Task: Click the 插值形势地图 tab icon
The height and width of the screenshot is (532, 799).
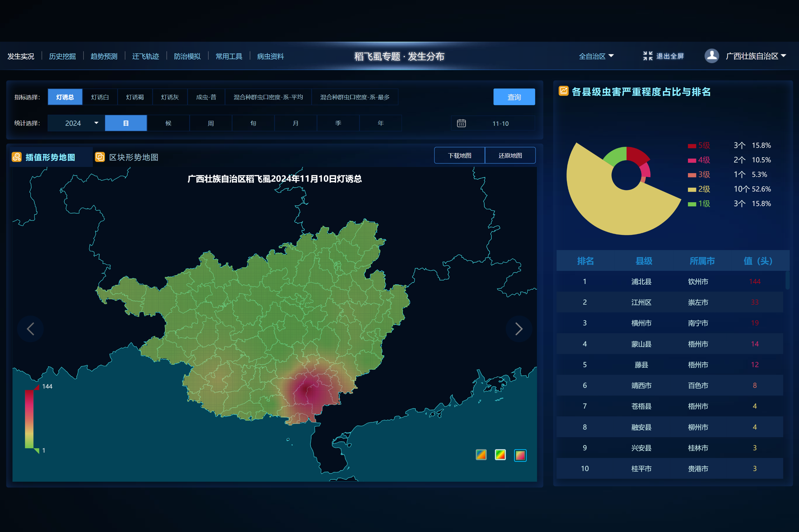Action: [17, 157]
